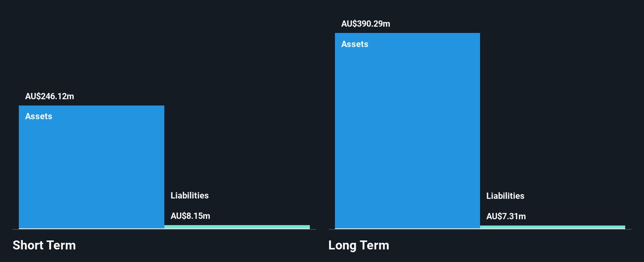Click the AU$7.31m liabilities value
644x262 pixels.
click(506, 216)
